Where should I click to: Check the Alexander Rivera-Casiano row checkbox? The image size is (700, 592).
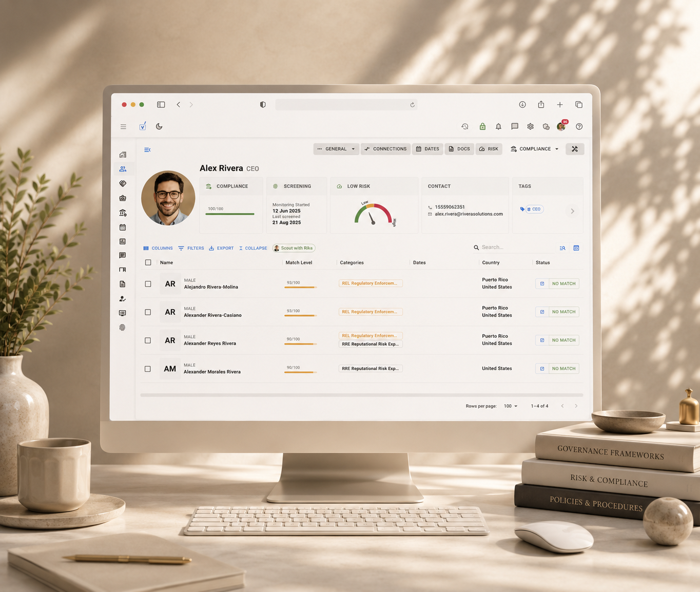point(148,312)
